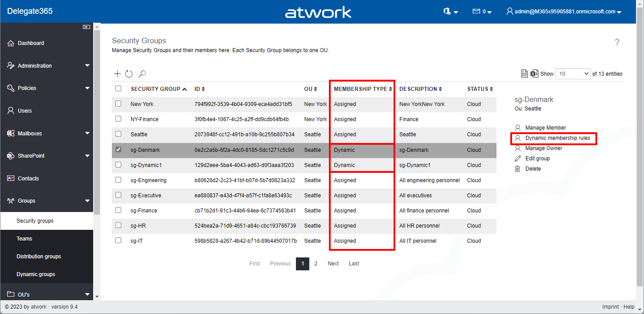Expand the Policies menu arrow

click(x=87, y=88)
